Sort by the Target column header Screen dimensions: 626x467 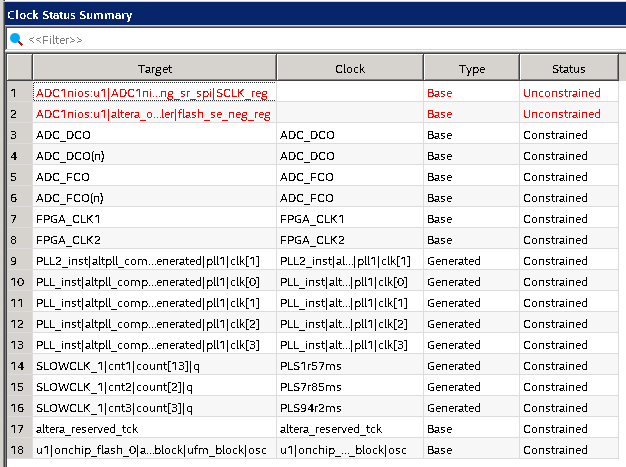[155, 69]
